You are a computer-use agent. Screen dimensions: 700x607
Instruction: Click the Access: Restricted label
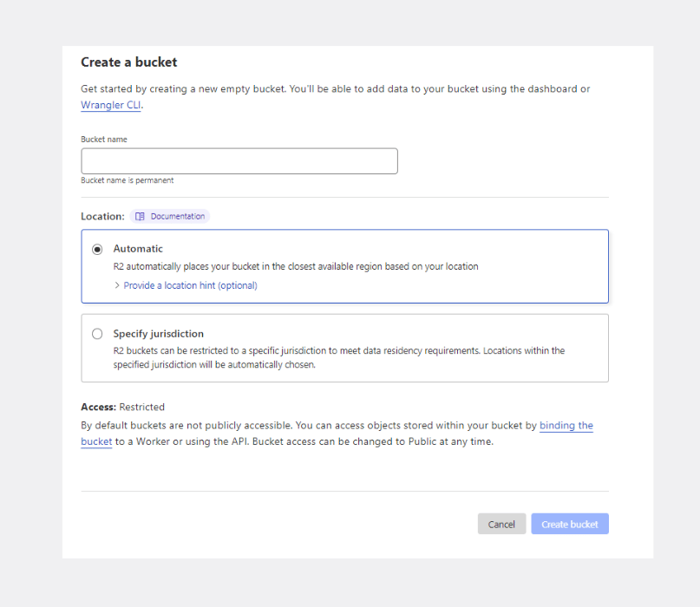123,407
